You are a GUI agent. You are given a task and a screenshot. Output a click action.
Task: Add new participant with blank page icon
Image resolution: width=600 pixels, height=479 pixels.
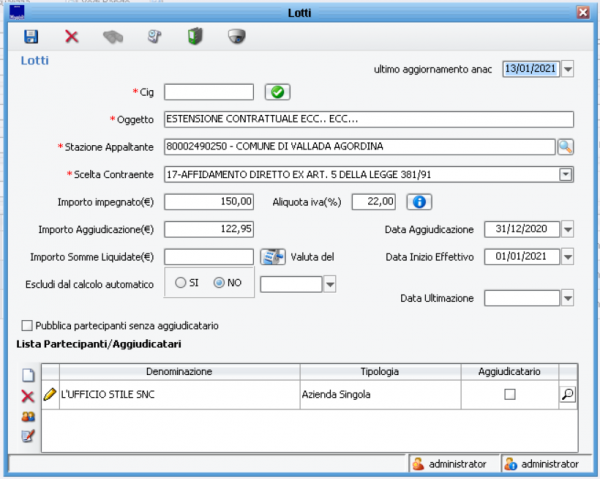click(x=28, y=375)
